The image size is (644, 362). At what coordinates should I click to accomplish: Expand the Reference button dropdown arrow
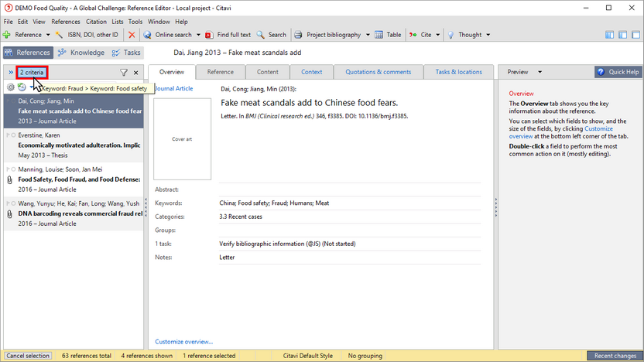[48, 35]
